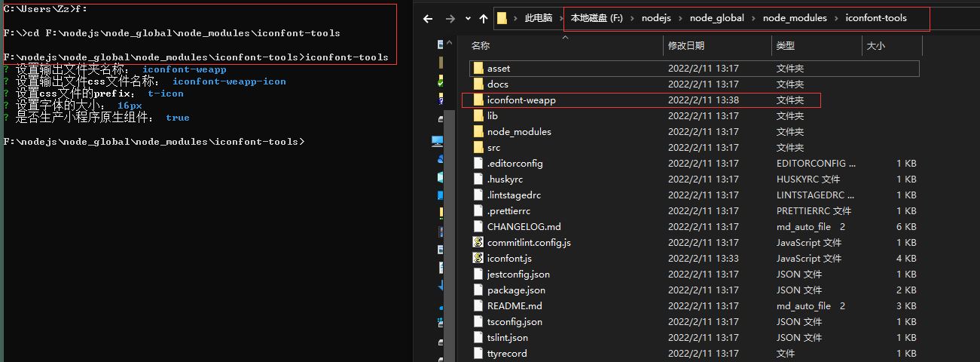Select iconfont-tools breadcrumb segment
This screenshot has width=980, height=362.
[876, 18]
